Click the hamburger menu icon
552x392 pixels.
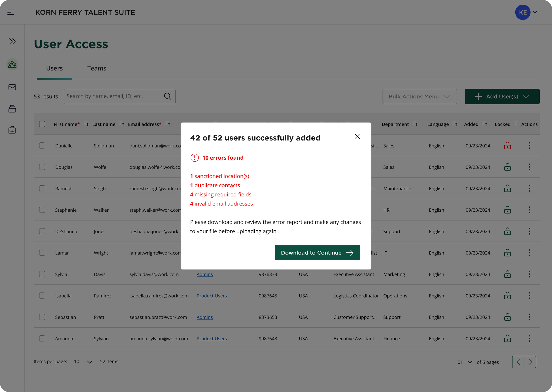tap(11, 12)
